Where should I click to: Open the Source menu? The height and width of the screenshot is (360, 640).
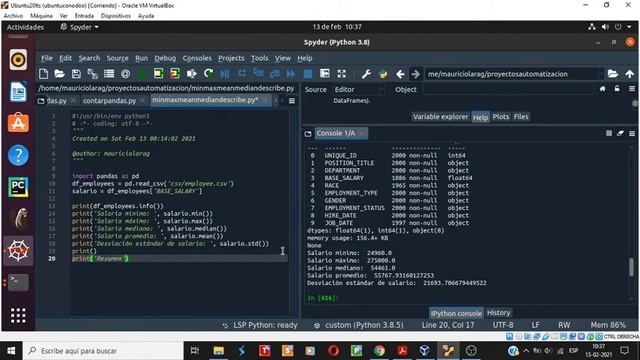[x=118, y=58]
